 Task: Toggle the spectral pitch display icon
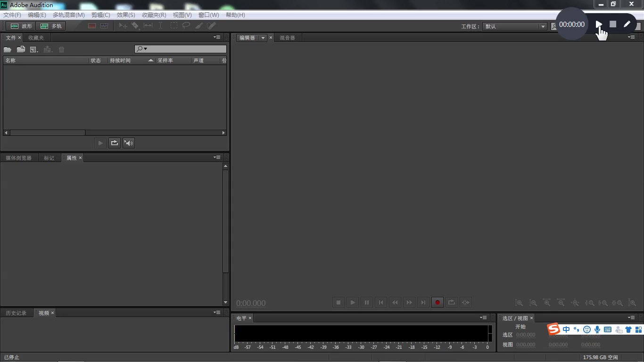click(x=104, y=26)
